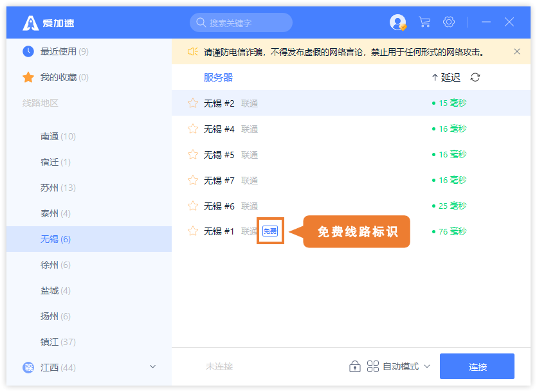
Task: Star the 无锡 #1 server
Action: (192, 231)
